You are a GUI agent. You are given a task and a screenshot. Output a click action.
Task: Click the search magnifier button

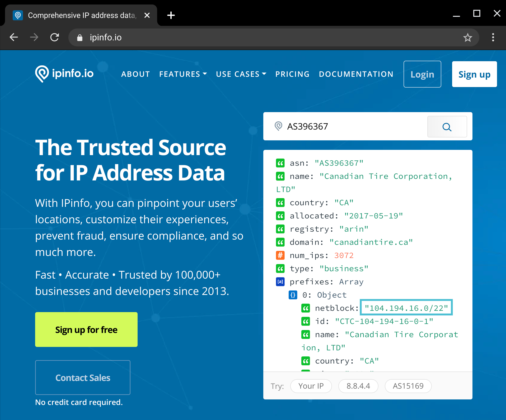(447, 127)
